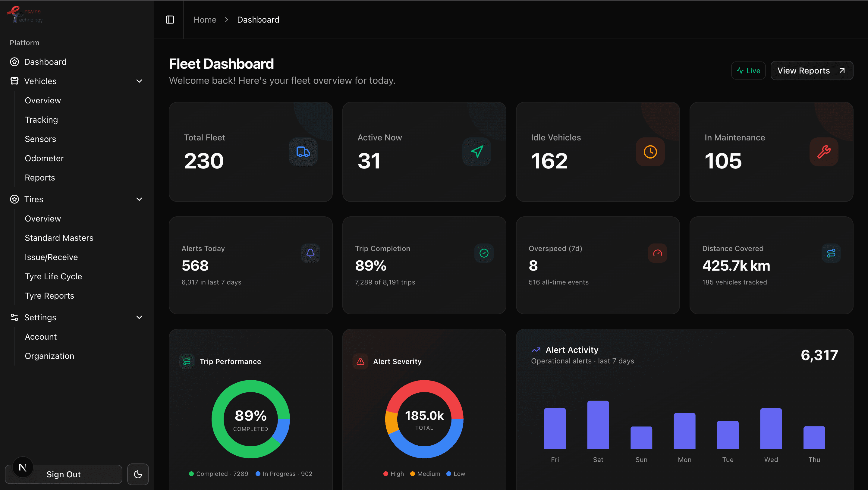868x490 pixels.
Task: Collapse the Settings menu chevron
Action: 139,317
